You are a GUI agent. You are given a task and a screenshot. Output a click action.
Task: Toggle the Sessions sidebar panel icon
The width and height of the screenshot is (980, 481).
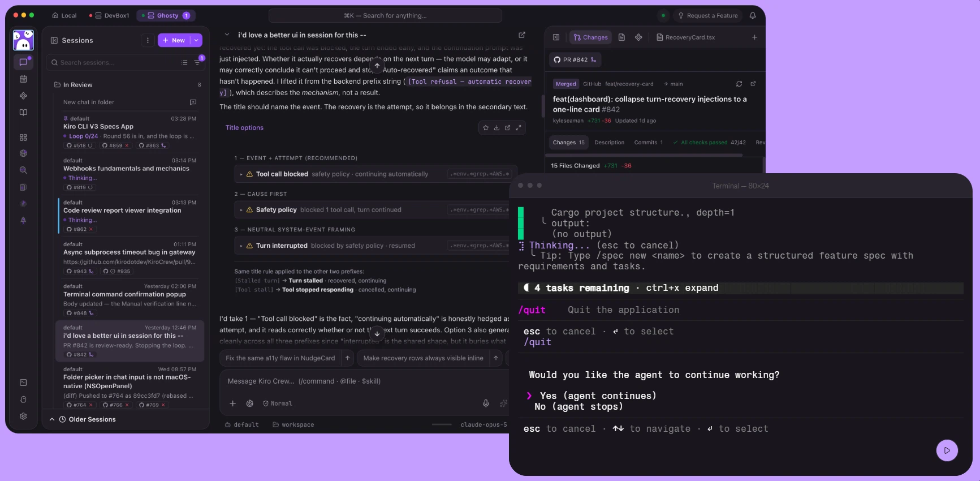[54, 40]
